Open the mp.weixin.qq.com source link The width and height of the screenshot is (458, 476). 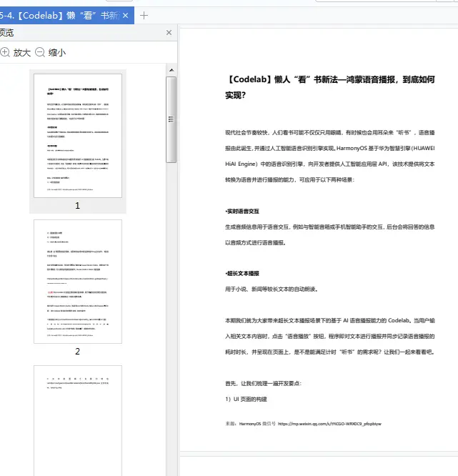tap(329, 424)
